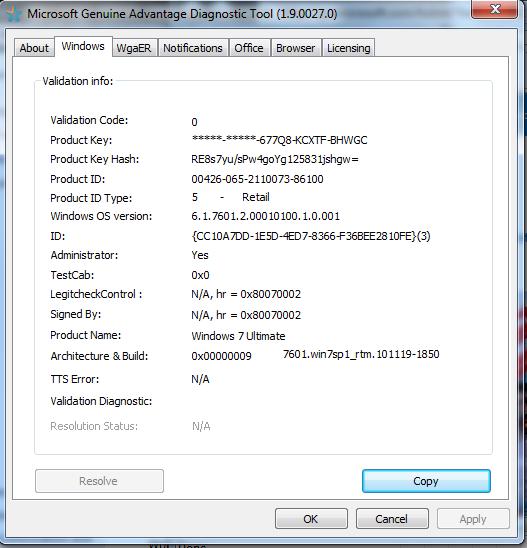Switch to the Browser tab

click(x=296, y=48)
